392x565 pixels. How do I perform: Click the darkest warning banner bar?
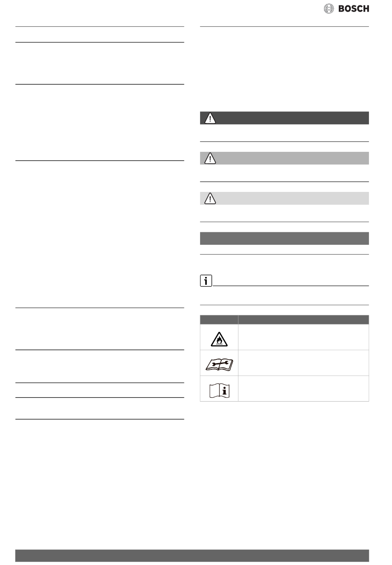tap(289, 118)
